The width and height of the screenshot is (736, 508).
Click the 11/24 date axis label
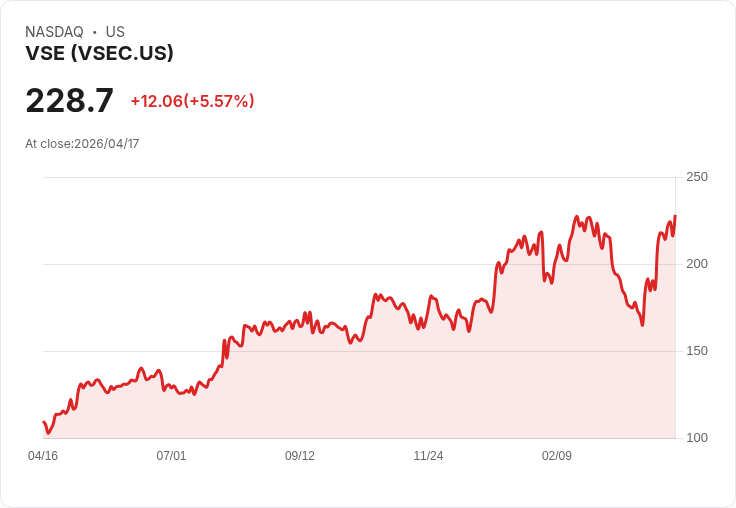click(x=428, y=456)
